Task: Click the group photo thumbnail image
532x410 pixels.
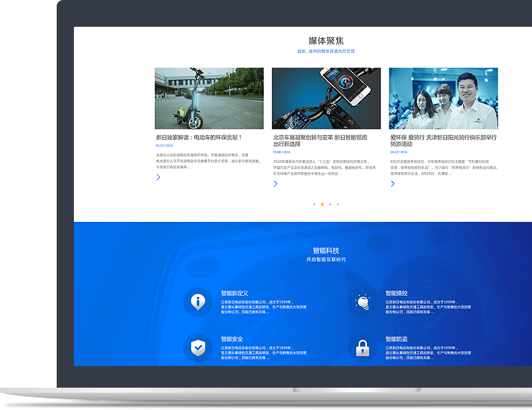Action: (445, 98)
